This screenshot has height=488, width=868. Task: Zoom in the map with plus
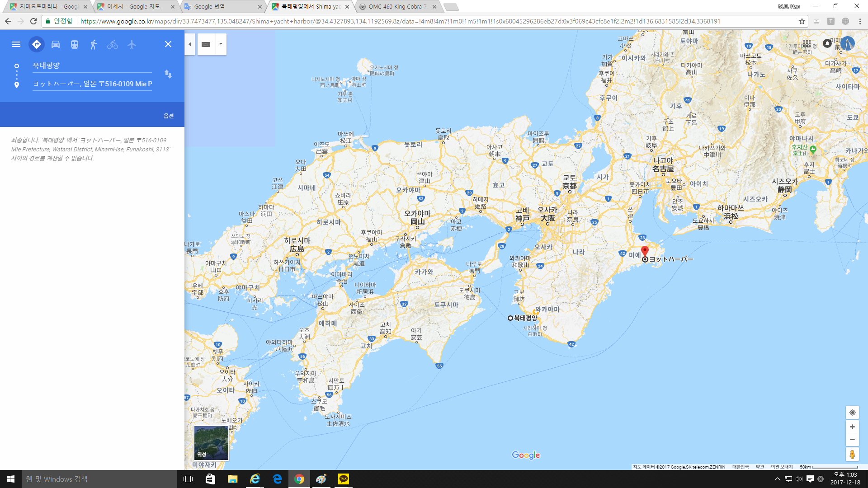[852, 427]
